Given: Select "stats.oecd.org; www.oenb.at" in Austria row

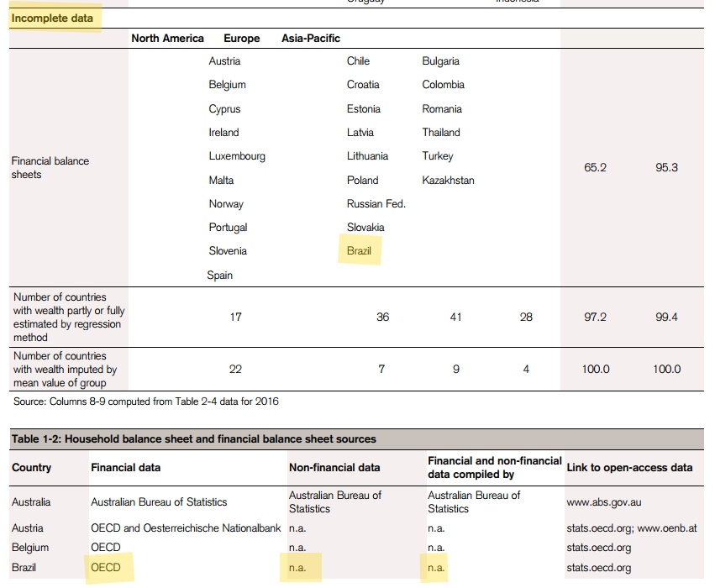Looking at the screenshot, I should (x=632, y=528).
